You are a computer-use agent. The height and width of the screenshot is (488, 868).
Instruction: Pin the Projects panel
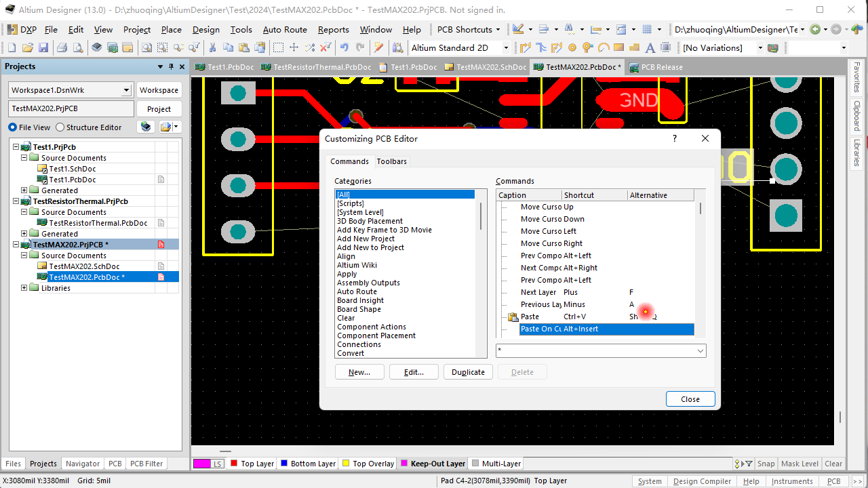[172, 66]
